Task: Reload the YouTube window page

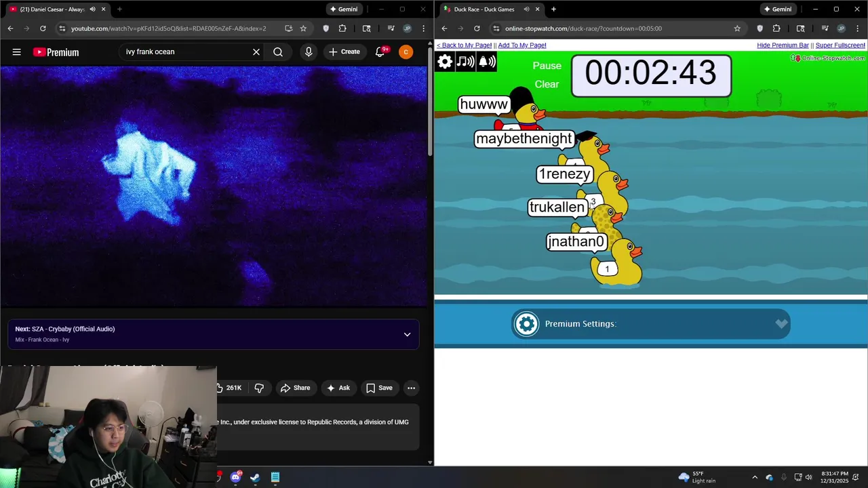Action: [x=43, y=28]
